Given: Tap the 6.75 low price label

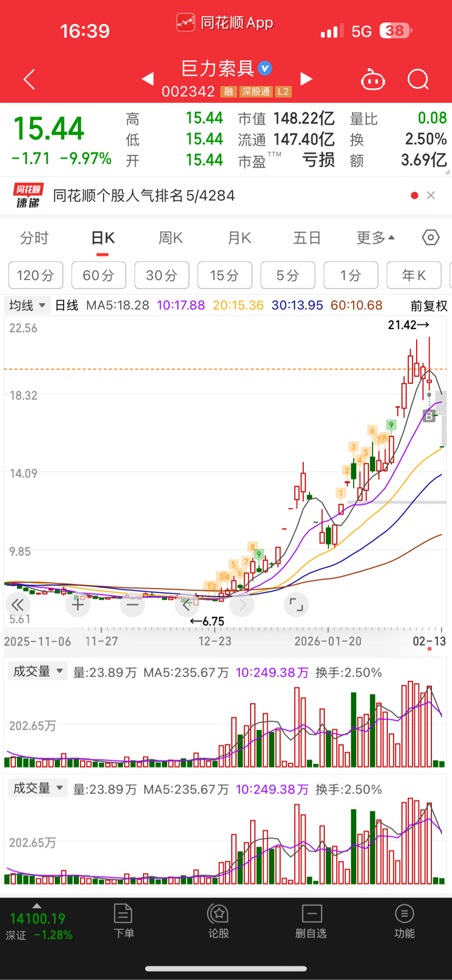Looking at the screenshot, I should tap(207, 622).
